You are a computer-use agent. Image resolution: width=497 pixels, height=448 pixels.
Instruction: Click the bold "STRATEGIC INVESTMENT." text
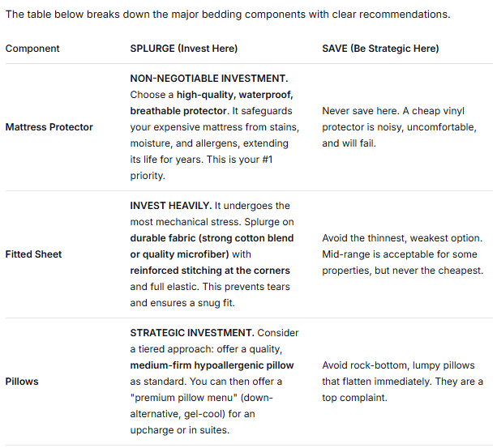192,333
